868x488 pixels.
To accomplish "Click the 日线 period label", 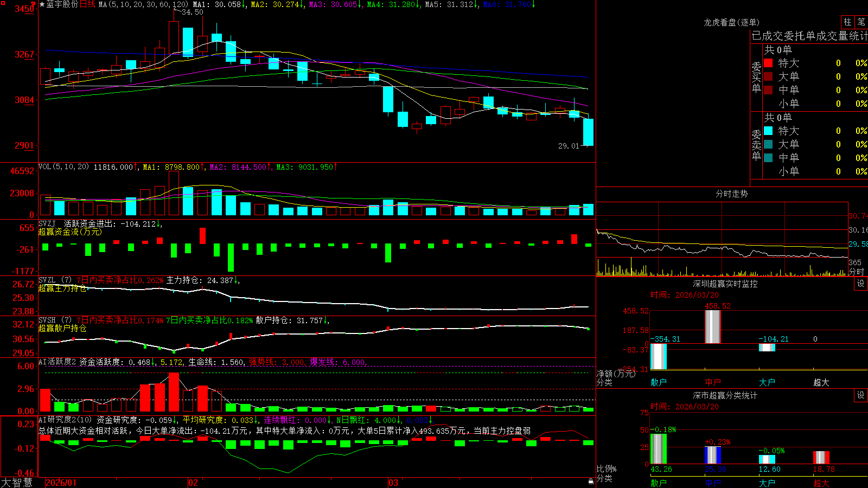I will pyautogui.click(x=87, y=4).
